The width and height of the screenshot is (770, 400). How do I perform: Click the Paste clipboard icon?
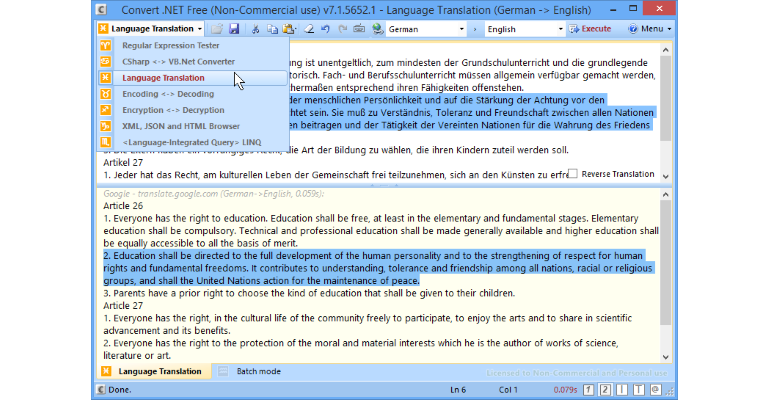point(290,29)
